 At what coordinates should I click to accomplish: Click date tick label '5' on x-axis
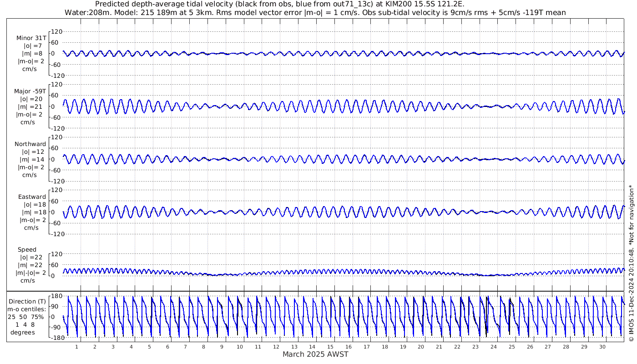pyautogui.click(x=149, y=347)
